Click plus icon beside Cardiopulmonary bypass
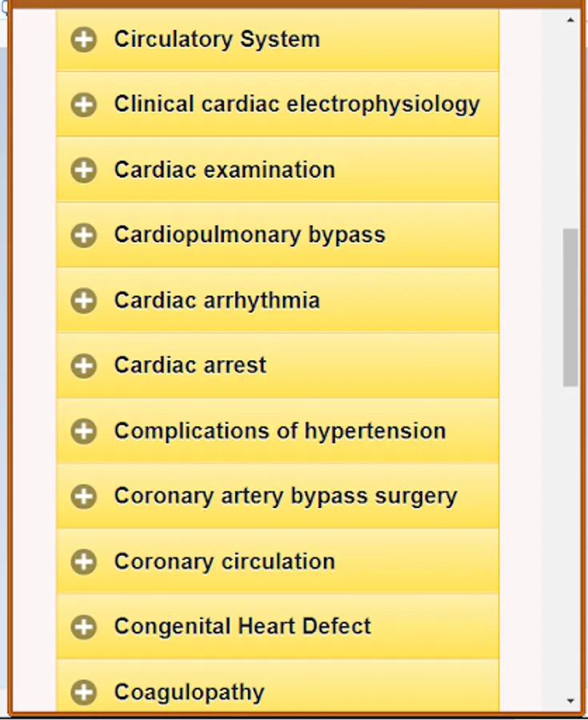The height and width of the screenshot is (720, 588). pyautogui.click(x=83, y=235)
